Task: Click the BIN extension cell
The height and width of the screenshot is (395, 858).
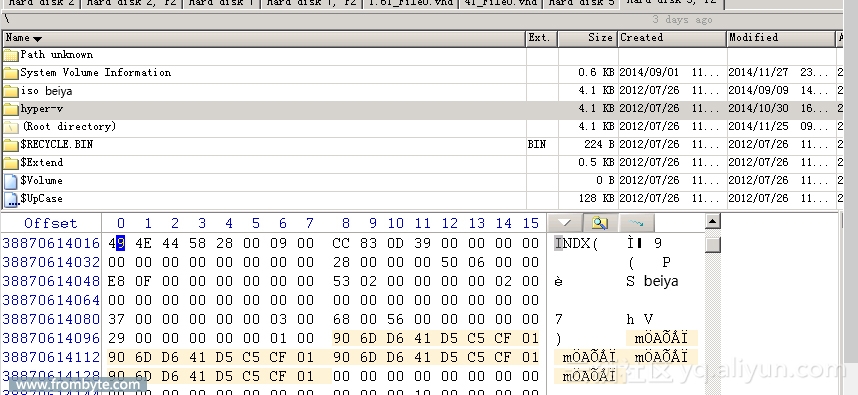Action: click(x=537, y=145)
